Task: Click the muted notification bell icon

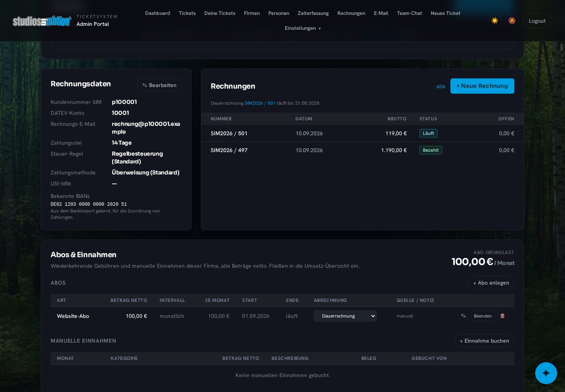Action: click(512, 21)
